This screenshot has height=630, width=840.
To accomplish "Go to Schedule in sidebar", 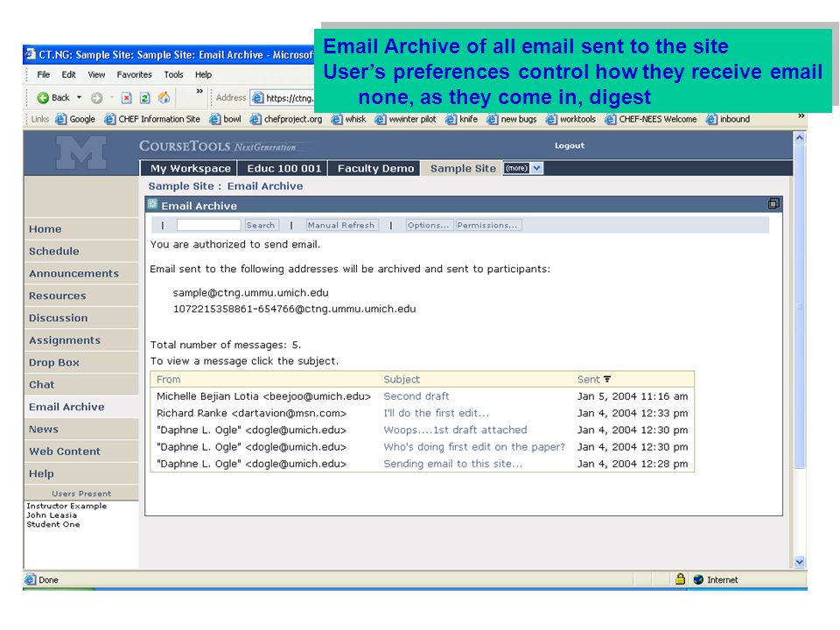I will 80,251.
